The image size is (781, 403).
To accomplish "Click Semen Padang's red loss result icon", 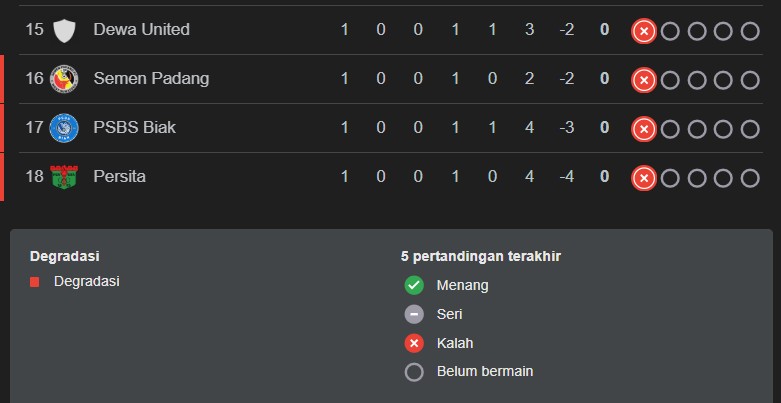I will tap(643, 80).
